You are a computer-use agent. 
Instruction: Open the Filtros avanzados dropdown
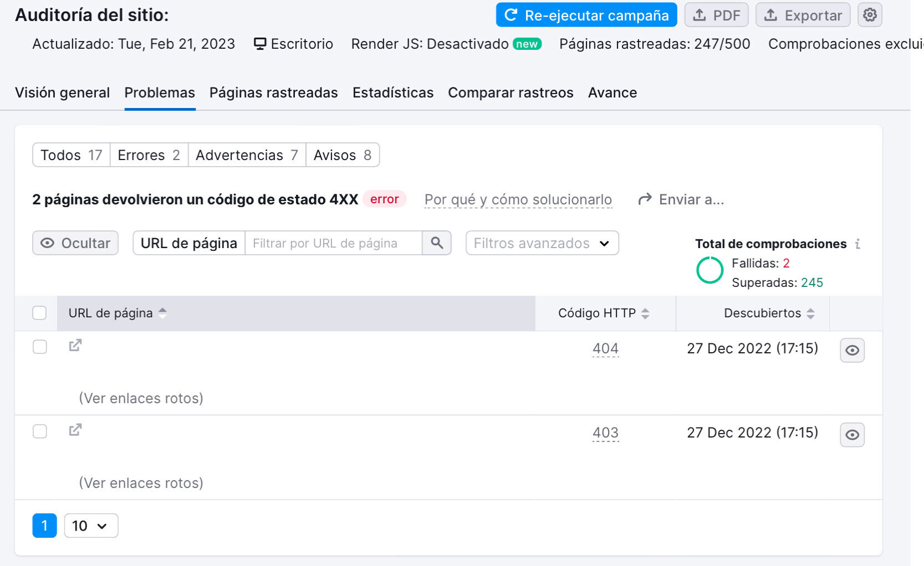pos(542,243)
